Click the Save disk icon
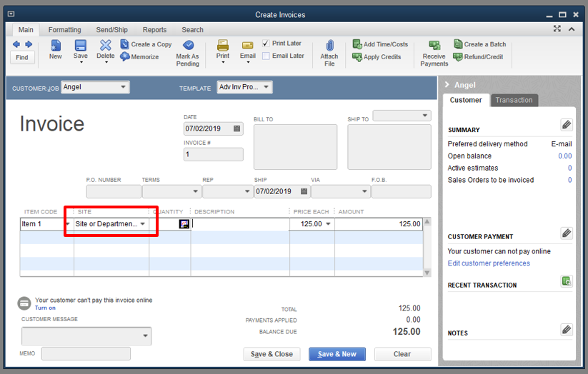Image resolution: width=588 pixels, height=374 pixels. 81,46
